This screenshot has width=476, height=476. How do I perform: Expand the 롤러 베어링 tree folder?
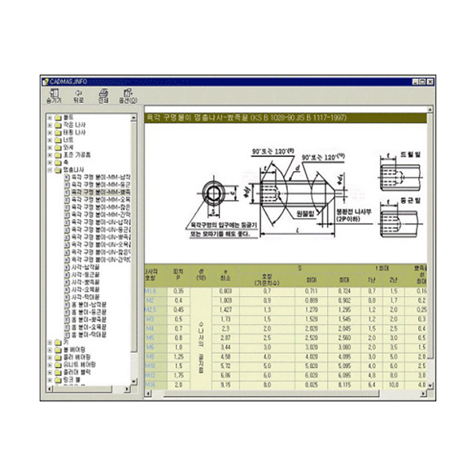49,356
